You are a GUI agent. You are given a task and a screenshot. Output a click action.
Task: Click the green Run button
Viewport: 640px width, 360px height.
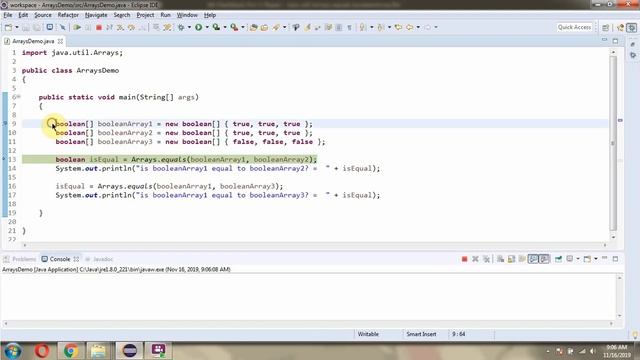point(198,27)
